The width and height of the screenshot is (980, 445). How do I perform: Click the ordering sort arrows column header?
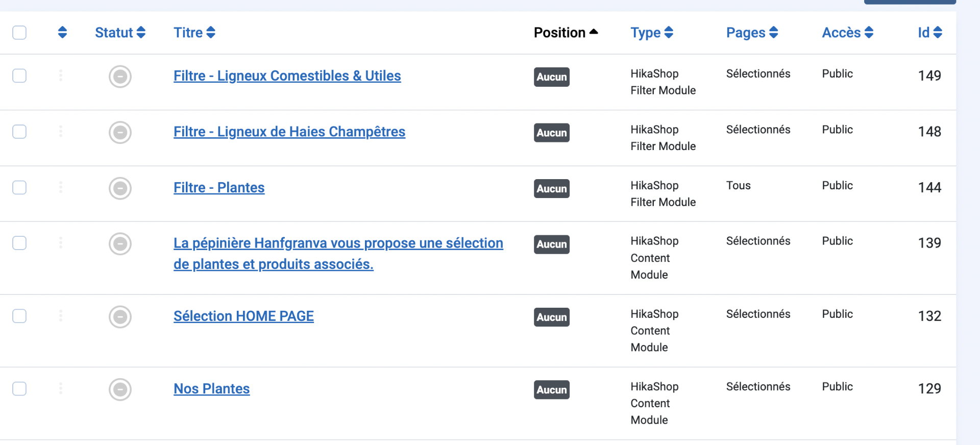(x=62, y=33)
